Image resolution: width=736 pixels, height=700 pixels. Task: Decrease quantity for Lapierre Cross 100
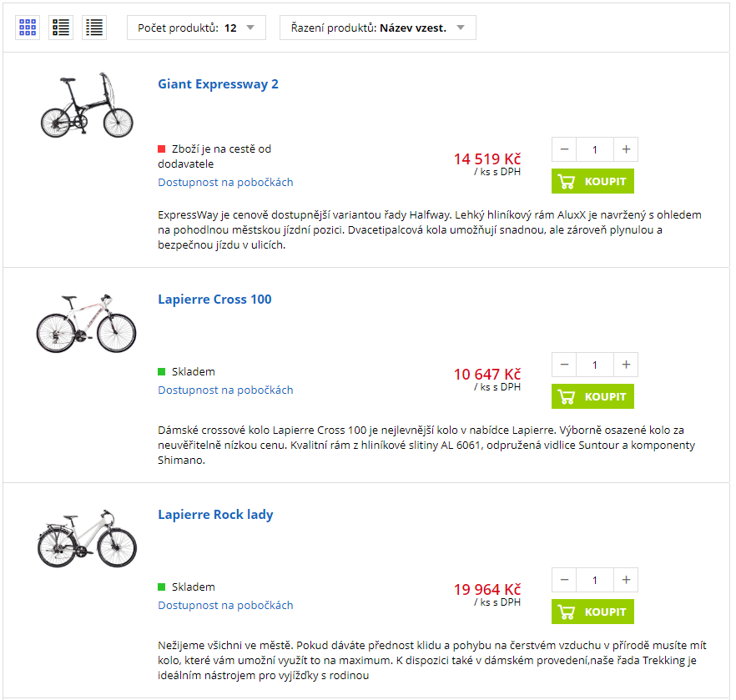564,365
